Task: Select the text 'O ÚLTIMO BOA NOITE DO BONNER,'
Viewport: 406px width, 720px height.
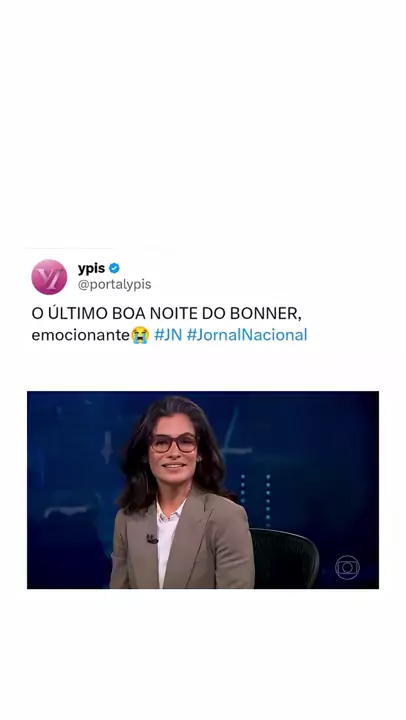Action: (166, 313)
